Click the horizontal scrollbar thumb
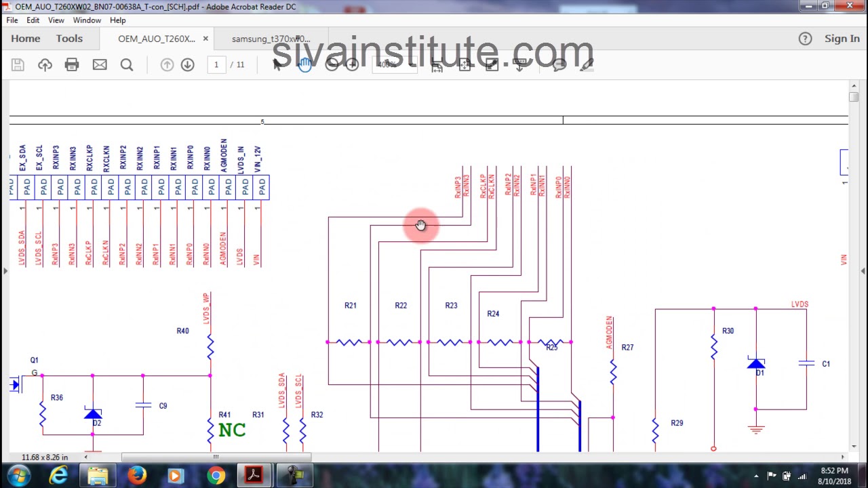Screen dimensions: 868x488 coord(216,457)
